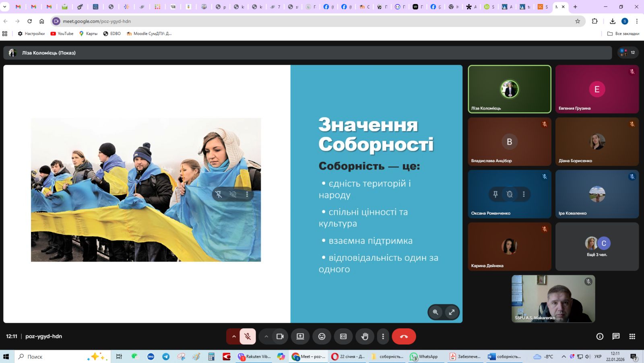The height and width of the screenshot is (363, 644).
Task: Select Діана Борисенко participant tile
Action: 597,142
